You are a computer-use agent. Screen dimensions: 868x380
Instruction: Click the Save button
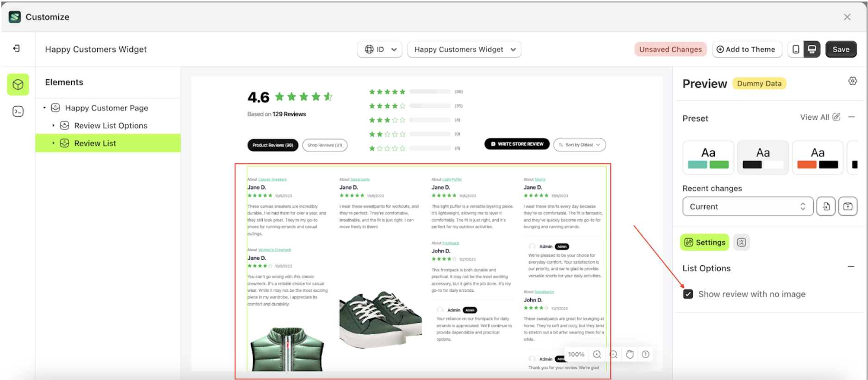coord(841,49)
